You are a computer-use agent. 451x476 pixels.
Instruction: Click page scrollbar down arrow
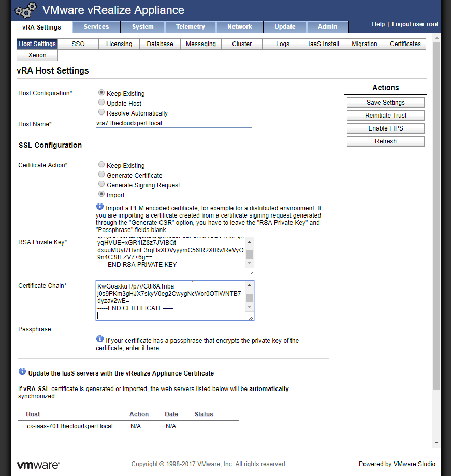pos(437,443)
